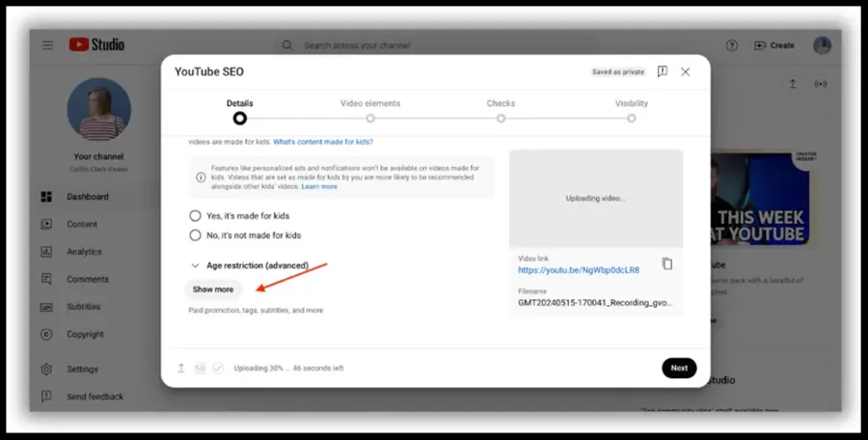Click the Create video button
This screenshot has width=868, height=440.
click(774, 45)
